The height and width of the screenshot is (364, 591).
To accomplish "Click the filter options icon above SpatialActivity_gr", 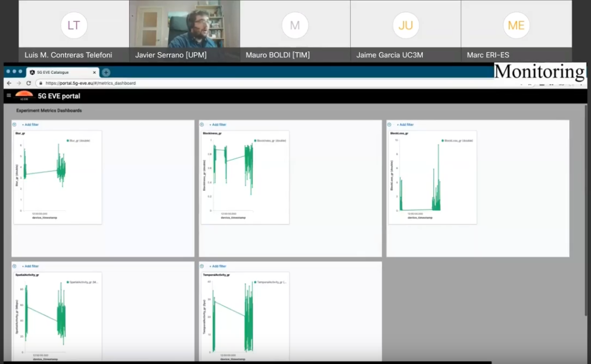I will coord(15,266).
